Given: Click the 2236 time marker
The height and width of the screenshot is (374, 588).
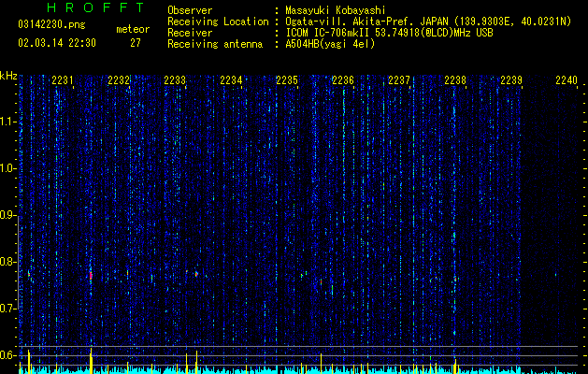Looking at the screenshot, I should (343, 80).
